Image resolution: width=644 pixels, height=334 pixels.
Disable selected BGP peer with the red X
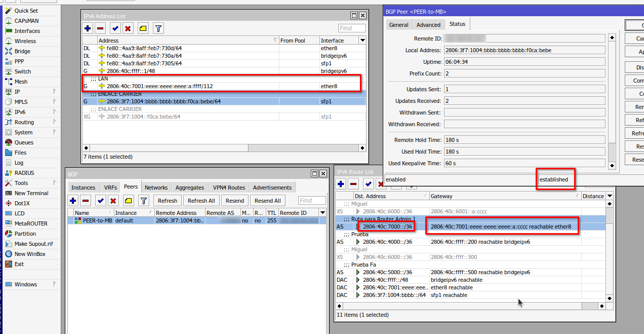click(113, 201)
